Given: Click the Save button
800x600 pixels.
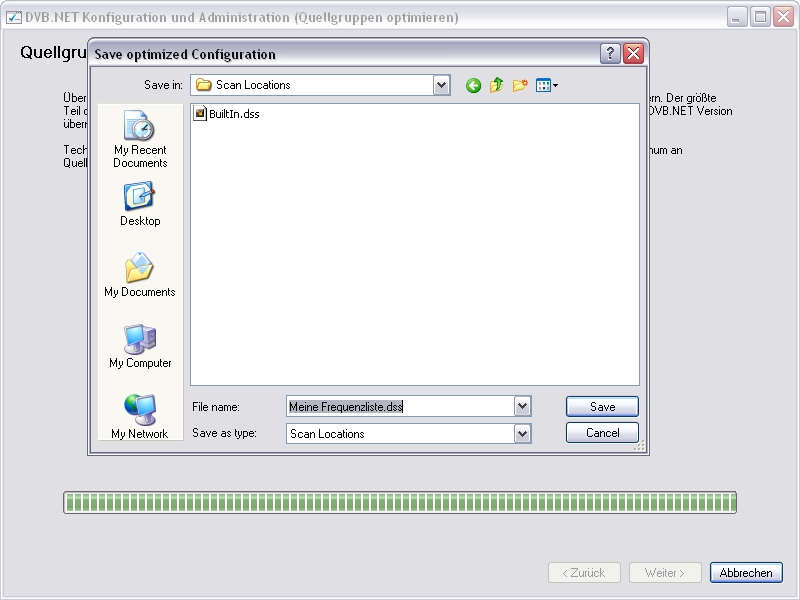Looking at the screenshot, I should (x=602, y=406).
